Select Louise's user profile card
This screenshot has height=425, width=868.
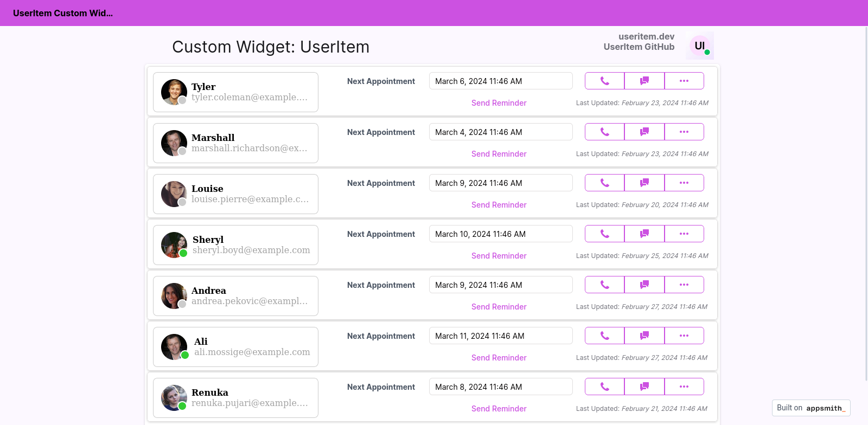pyautogui.click(x=235, y=194)
